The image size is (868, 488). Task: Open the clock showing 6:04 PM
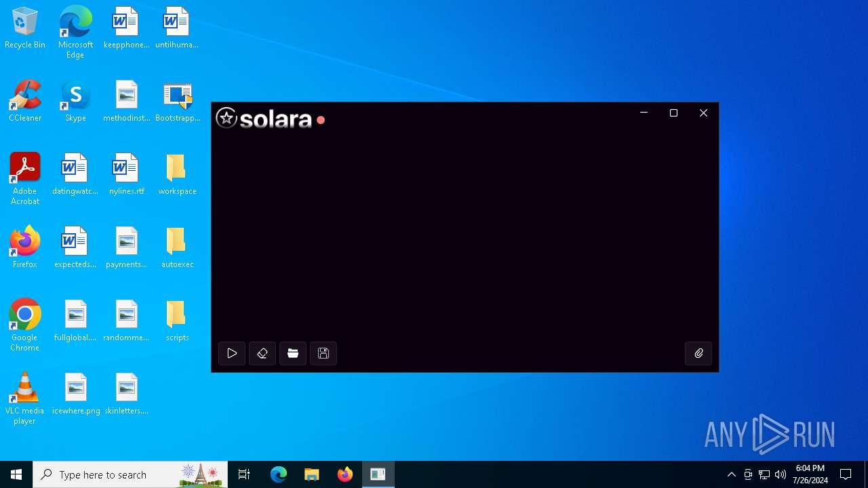[810, 474]
